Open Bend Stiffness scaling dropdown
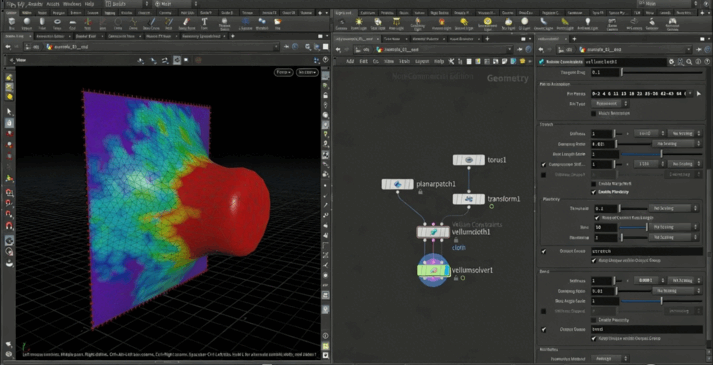Viewport: 713px width, 365px height. pyautogui.click(x=684, y=280)
